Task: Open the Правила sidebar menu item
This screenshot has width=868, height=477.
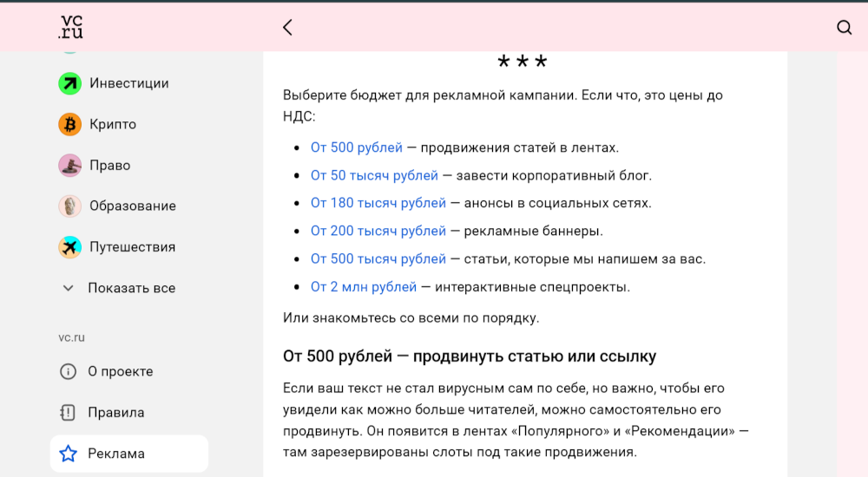Action: click(x=129, y=412)
